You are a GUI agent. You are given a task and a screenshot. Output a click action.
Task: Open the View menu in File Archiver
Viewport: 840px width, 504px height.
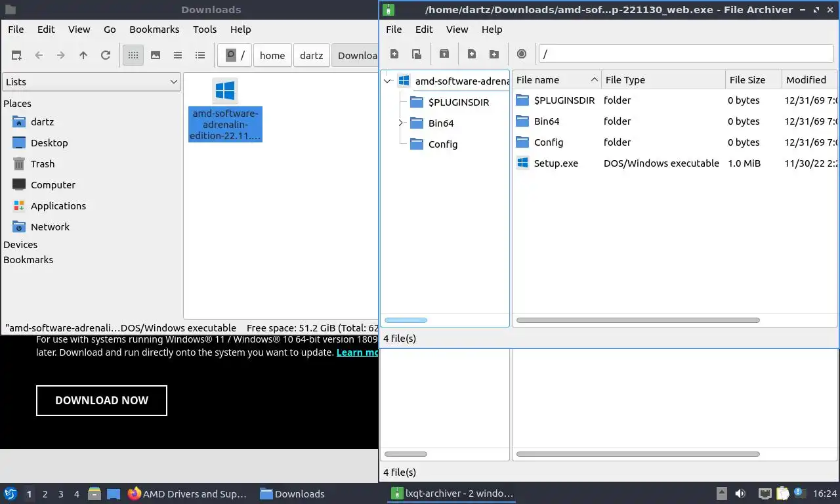click(457, 30)
